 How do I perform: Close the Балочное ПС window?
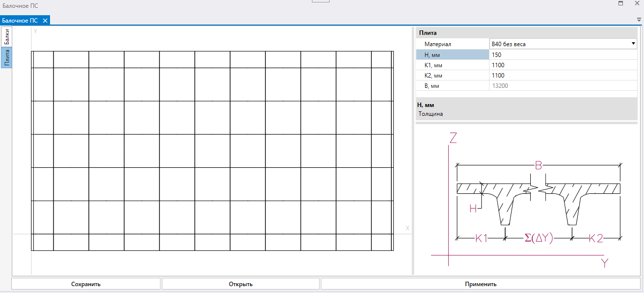coord(638,3)
